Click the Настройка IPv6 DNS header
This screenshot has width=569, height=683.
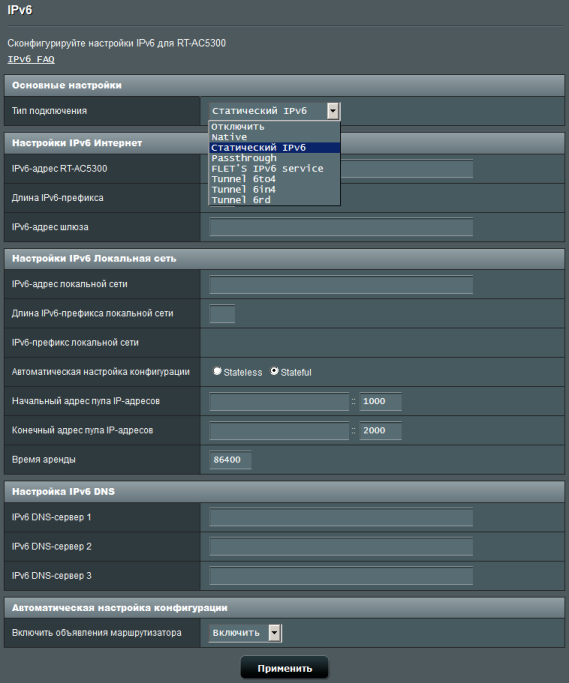tap(284, 492)
